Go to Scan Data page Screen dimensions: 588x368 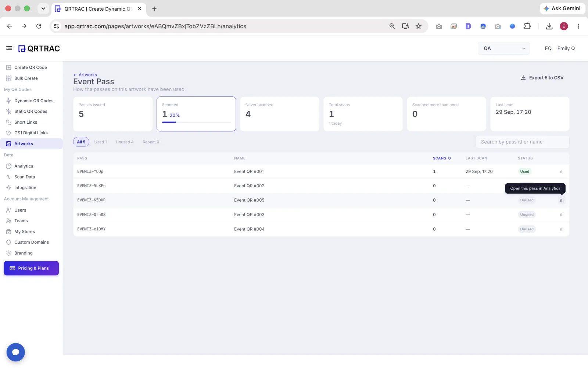click(25, 177)
